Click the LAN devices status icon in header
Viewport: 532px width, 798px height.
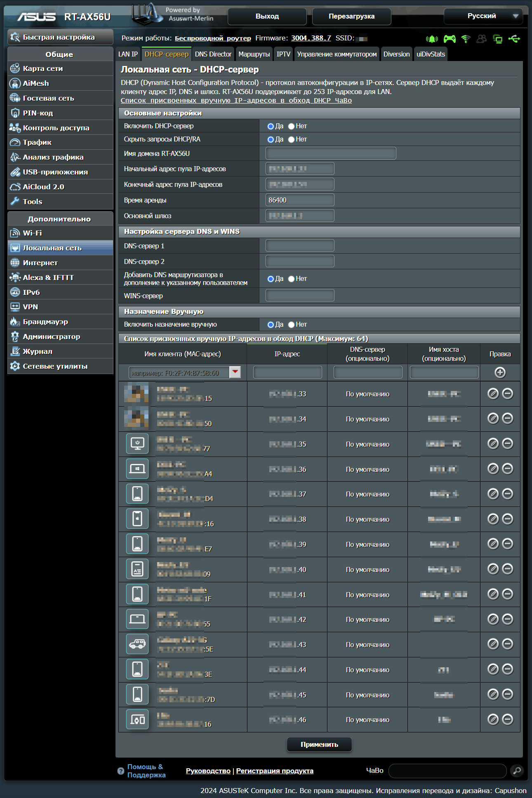pyautogui.click(x=498, y=39)
